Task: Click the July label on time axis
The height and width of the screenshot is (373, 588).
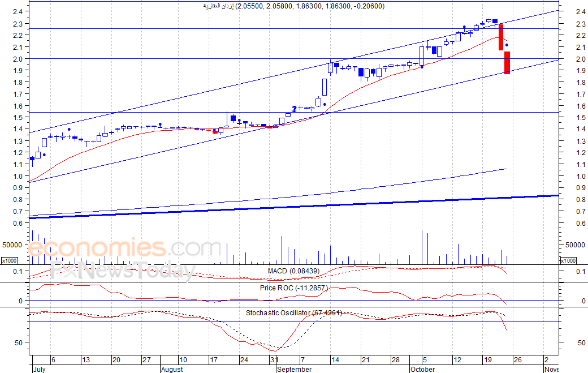Action: (x=39, y=369)
